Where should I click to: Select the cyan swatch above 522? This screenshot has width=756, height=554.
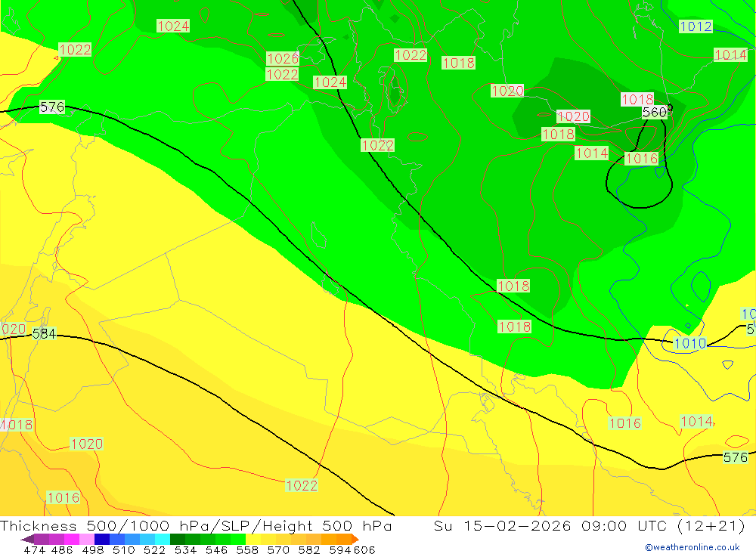[x=163, y=540]
